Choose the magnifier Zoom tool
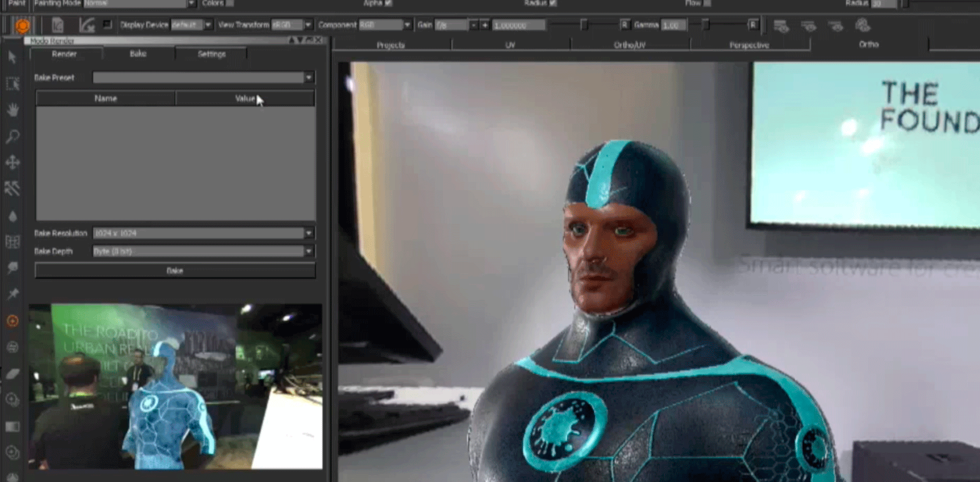 [x=12, y=137]
